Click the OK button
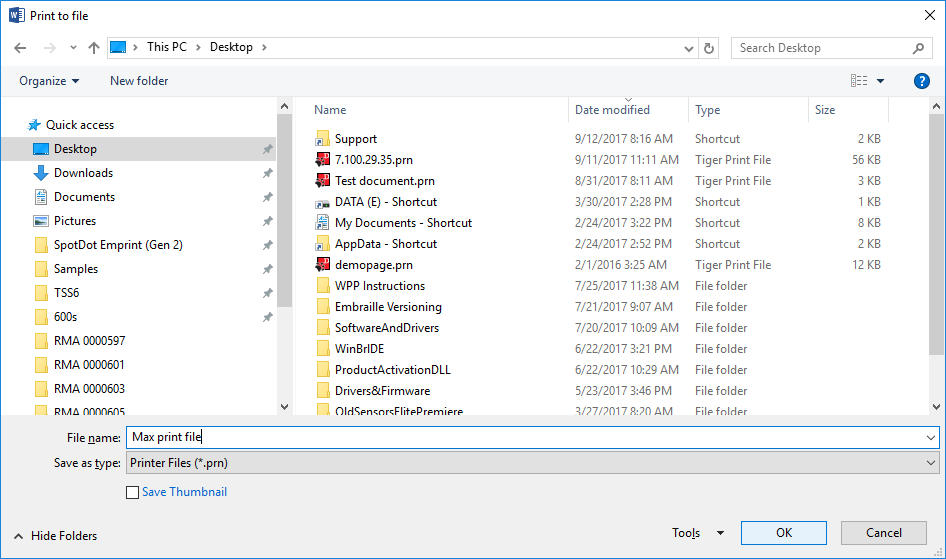The height and width of the screenshot is (559, 946). pyautogui.click(x=783, y=533)
